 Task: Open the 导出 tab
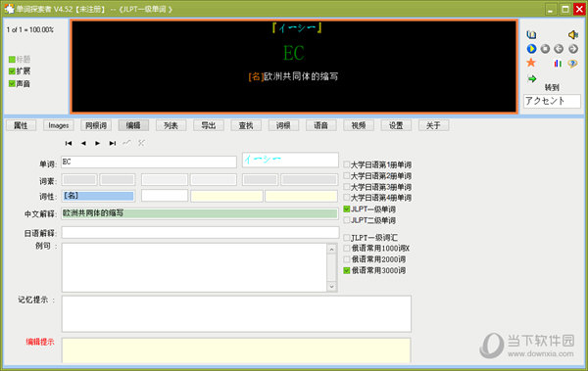click(209, 125)
